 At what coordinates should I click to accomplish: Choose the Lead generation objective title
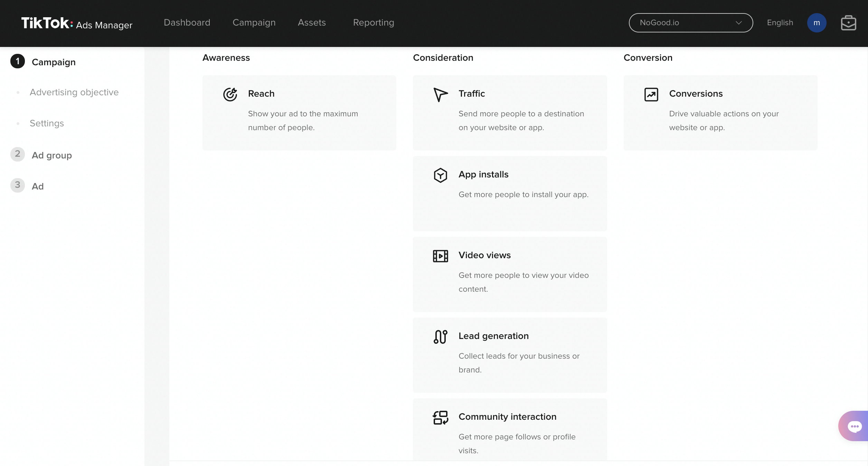click(493, 336)
